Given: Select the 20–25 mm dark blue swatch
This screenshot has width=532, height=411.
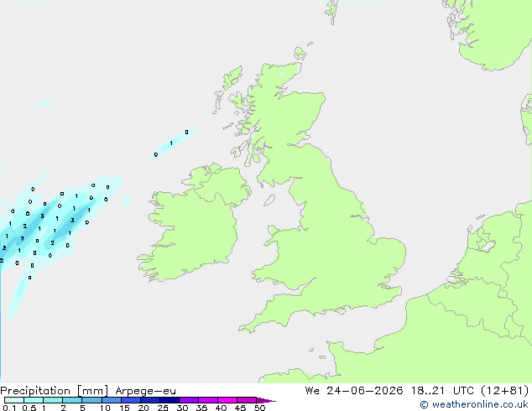Looking at the screenshot, I should point(150,400).
